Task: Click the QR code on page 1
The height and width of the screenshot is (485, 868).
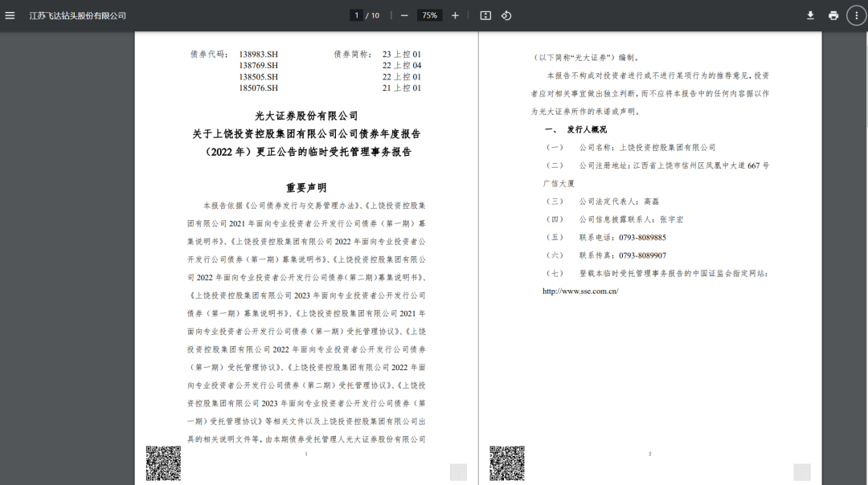Action: [x=163, y=463]
